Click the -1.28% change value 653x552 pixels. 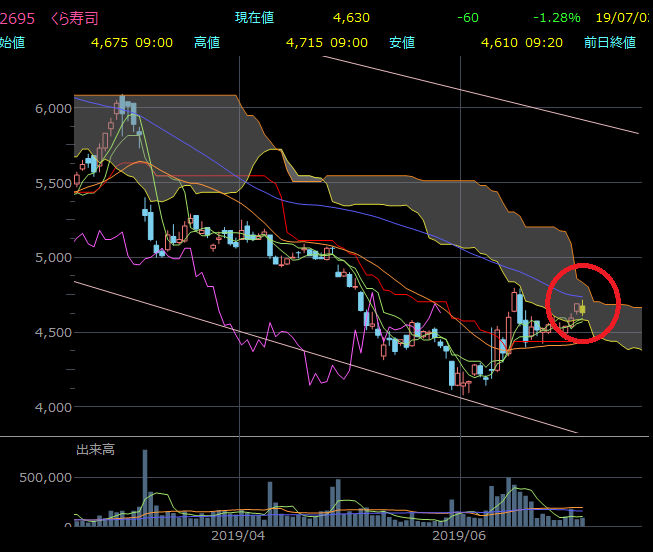pos(556,18)
